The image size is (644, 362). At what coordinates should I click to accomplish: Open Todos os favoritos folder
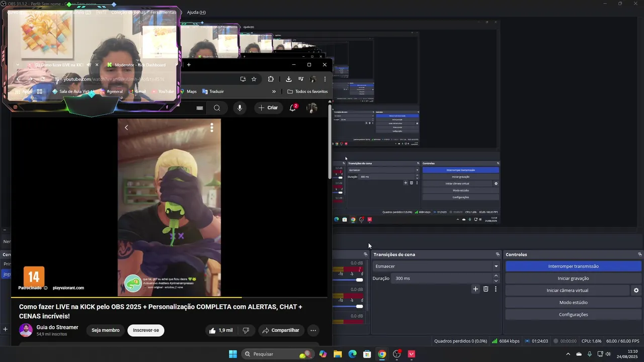coord(307,92)
